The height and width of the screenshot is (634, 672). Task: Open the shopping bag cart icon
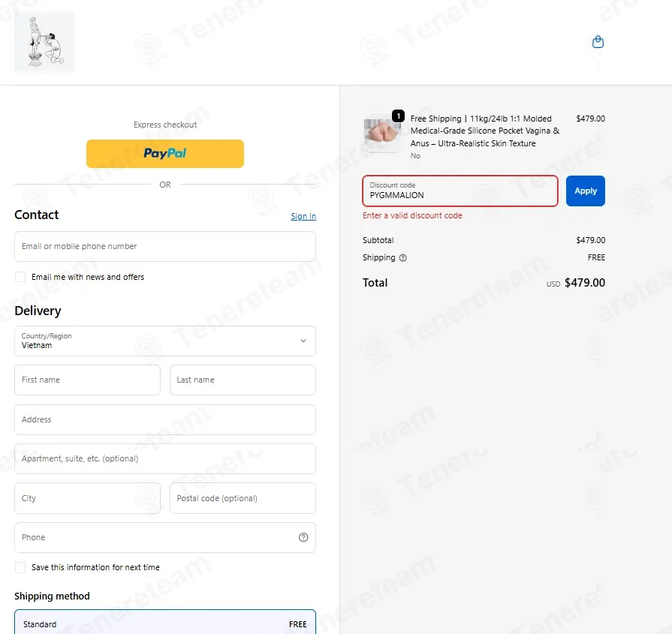[598, 42]
